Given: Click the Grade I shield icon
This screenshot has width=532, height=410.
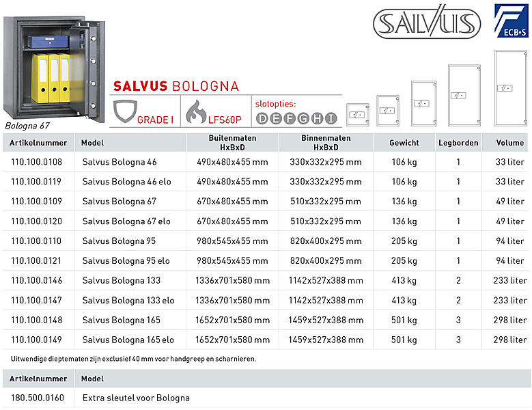Looking at the screenshot, I should 124,111.
